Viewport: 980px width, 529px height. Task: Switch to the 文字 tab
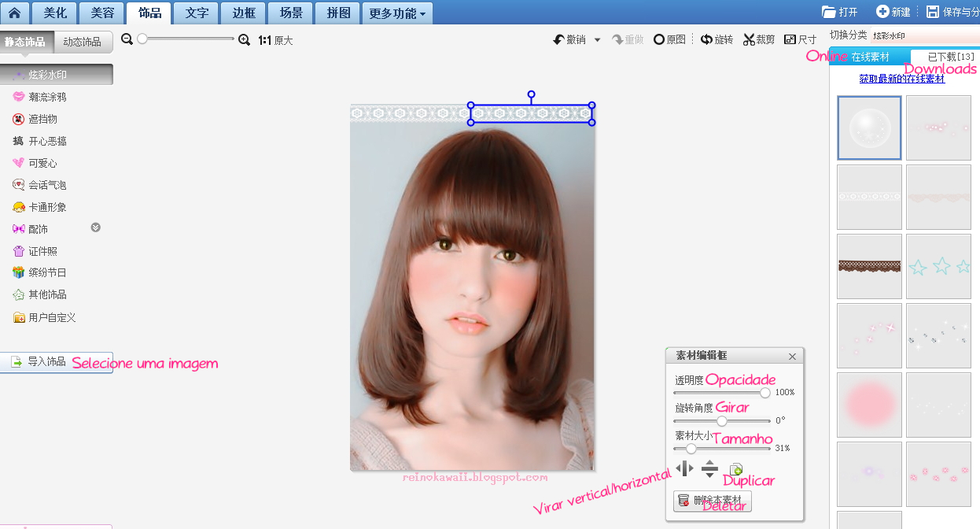point(197,12)
